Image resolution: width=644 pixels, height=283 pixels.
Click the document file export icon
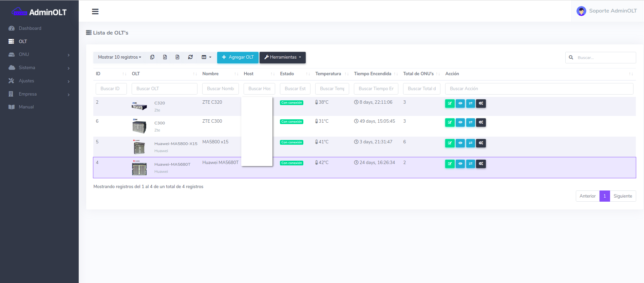pos(177,57)
